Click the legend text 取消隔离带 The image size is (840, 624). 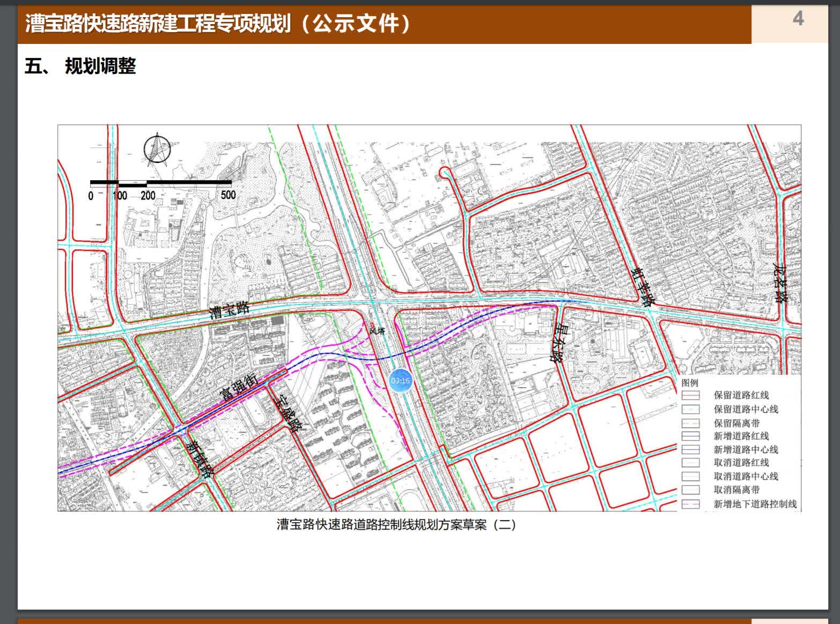[x=736, y=489]
